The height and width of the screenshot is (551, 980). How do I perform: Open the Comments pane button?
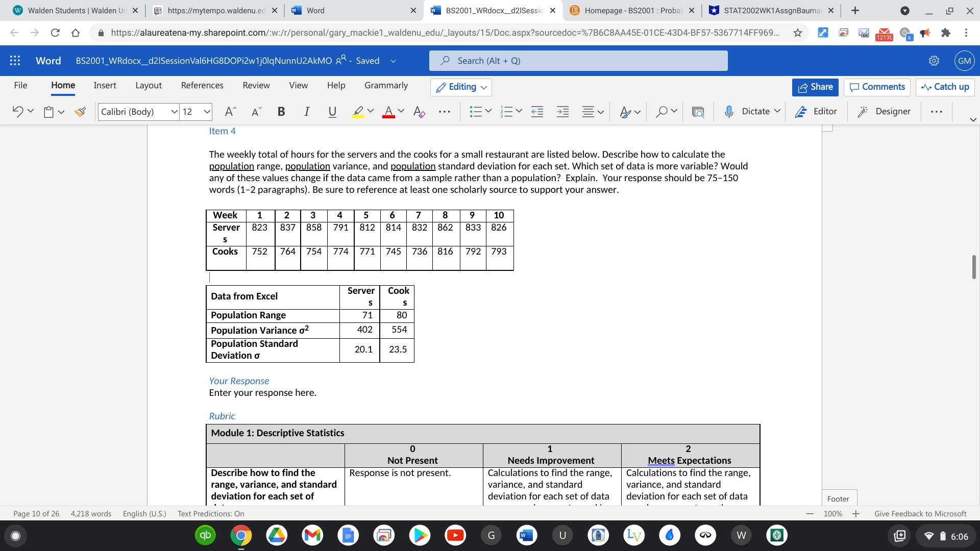coord(877,87)
